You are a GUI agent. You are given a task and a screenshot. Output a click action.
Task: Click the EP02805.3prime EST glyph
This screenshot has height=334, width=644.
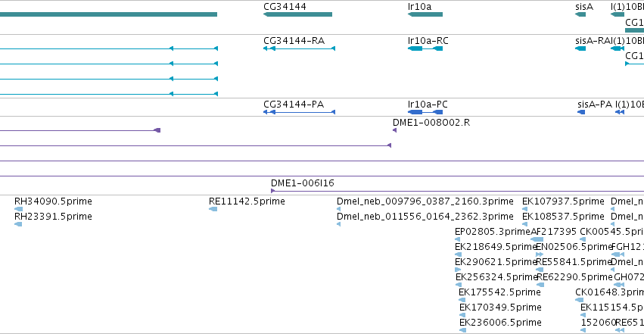pos(458,239)
